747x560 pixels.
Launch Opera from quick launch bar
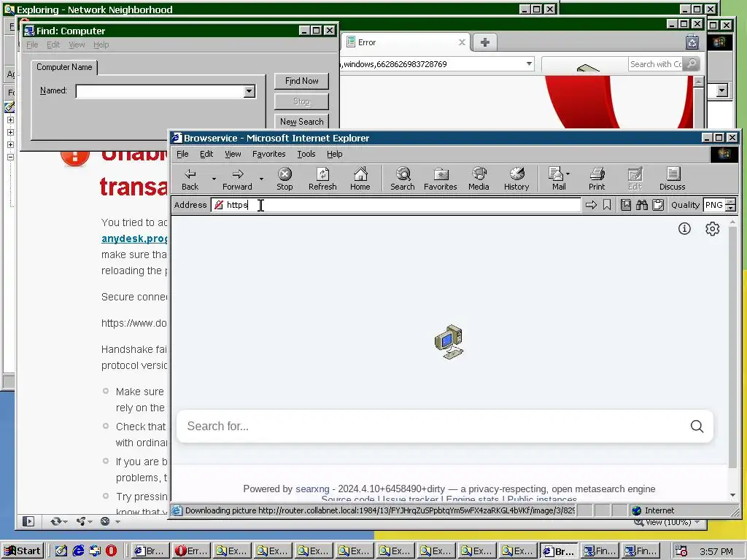point(111,551)
